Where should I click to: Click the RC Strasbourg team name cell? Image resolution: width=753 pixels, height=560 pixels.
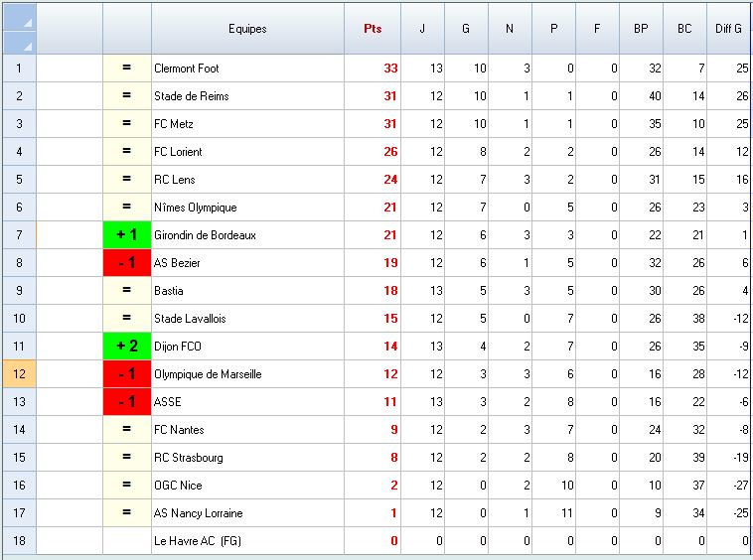click(188, 458)
